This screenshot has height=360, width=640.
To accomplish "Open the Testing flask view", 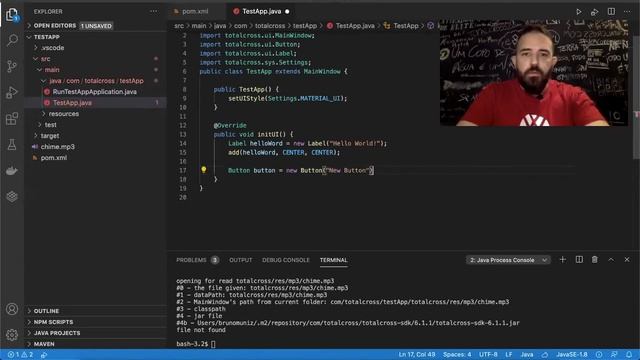I will coord(12,144).
